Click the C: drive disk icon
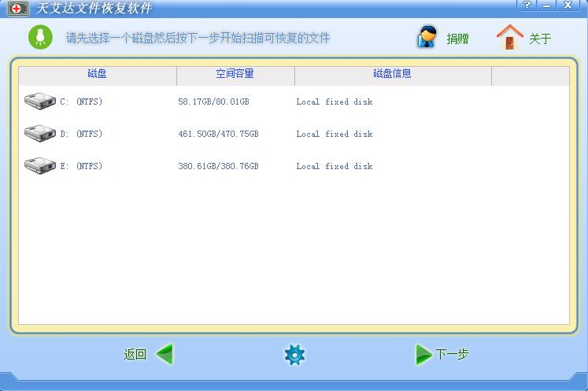 [x=39, y=101]
